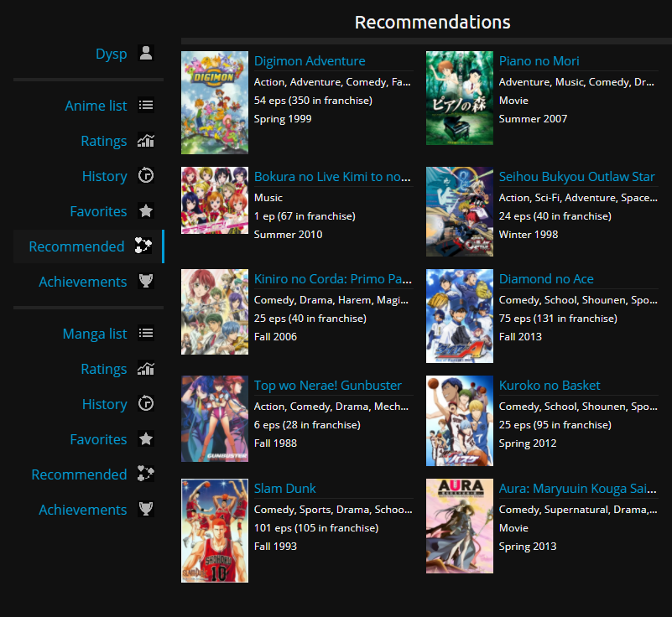The width and height of the screenshot is (672, 617).
Task: Click the manga Ratings chart icon
Action: pos(146,369)
